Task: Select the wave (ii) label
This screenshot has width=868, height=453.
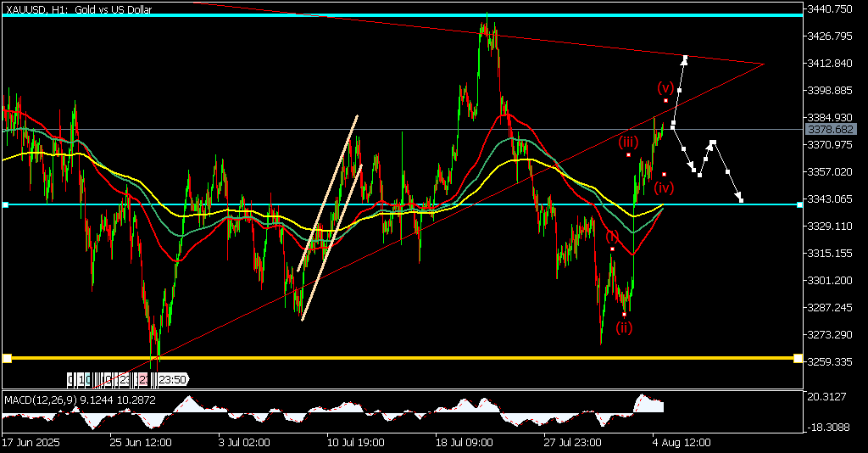Action: click(x=624, y=327)
